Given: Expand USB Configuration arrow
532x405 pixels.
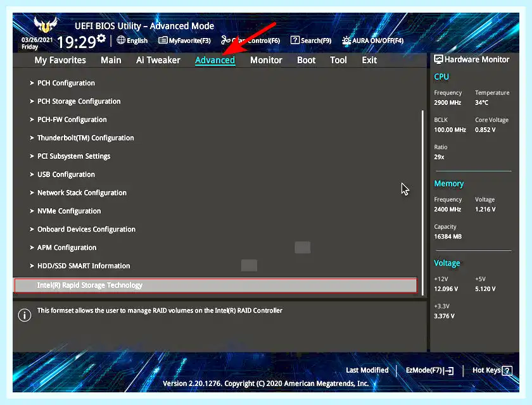Looking at the screenshot, I should click(x=32, y=175).
